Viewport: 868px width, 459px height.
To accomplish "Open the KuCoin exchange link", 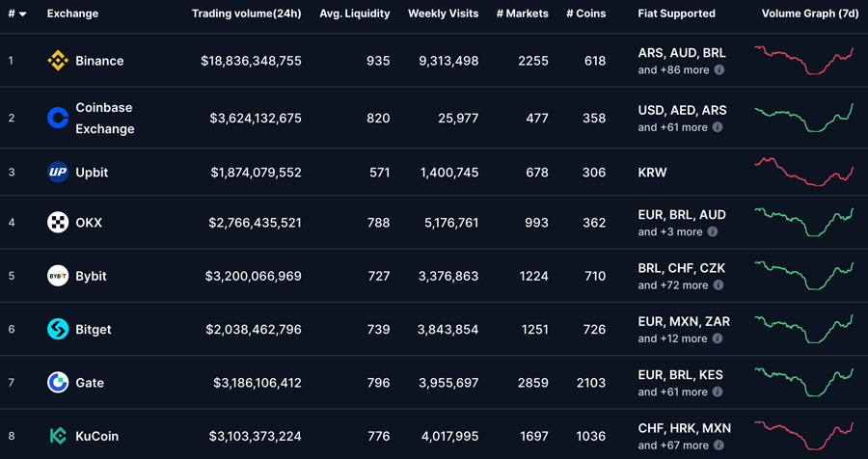I will [x=96, y=436].
